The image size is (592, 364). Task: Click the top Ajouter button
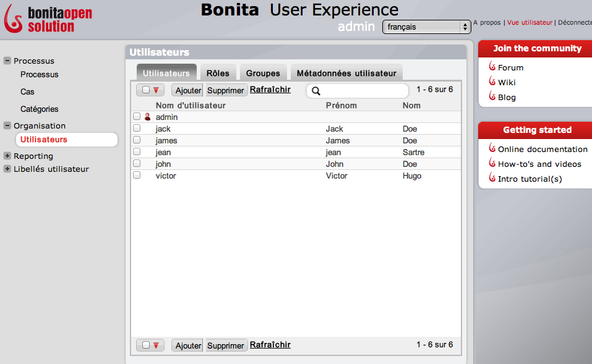pyautogui.click(x=188, y=90)
